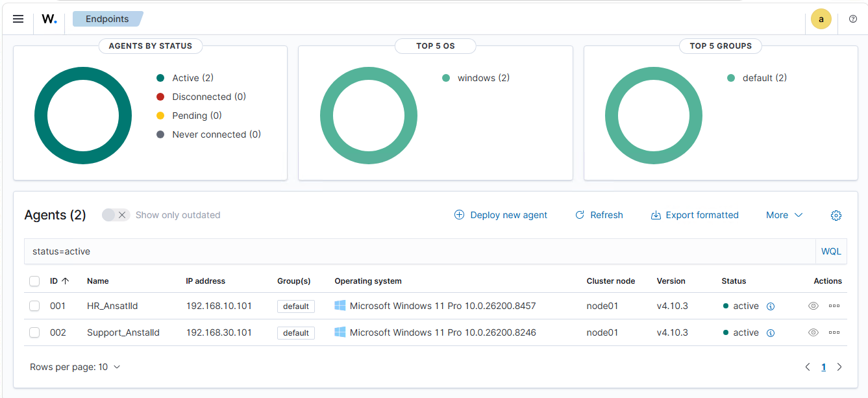Screen dimensions: 868x398
Task: Open more actions dots for Support_Anstalld
Action: (x=834, y=332)
